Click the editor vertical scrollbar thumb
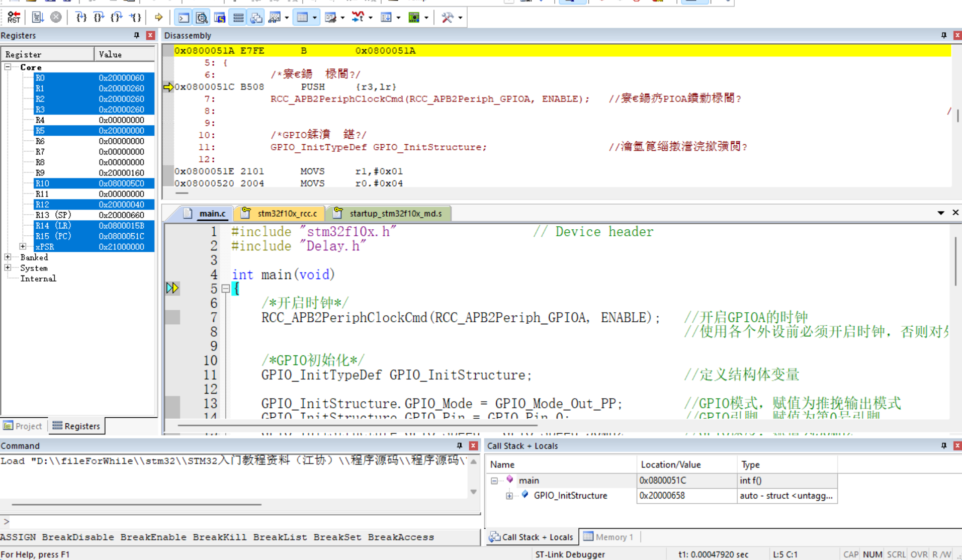 (x=956, y=261)
